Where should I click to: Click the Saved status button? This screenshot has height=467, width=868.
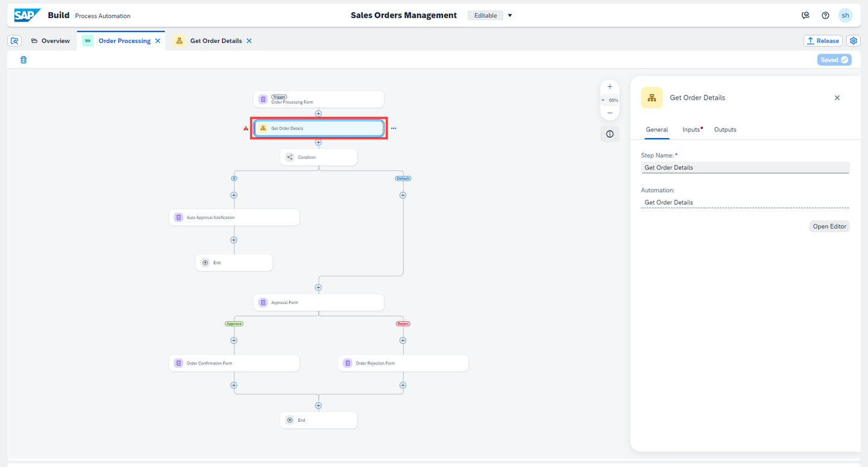(x=834, y=60)
